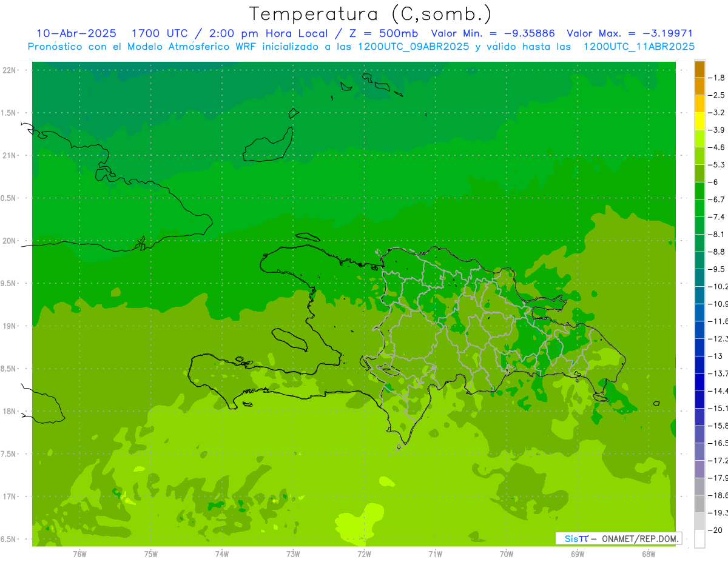The image size is (728, 562).
Task: Click the 71W longitude label
Action: (x=435, y=554)
